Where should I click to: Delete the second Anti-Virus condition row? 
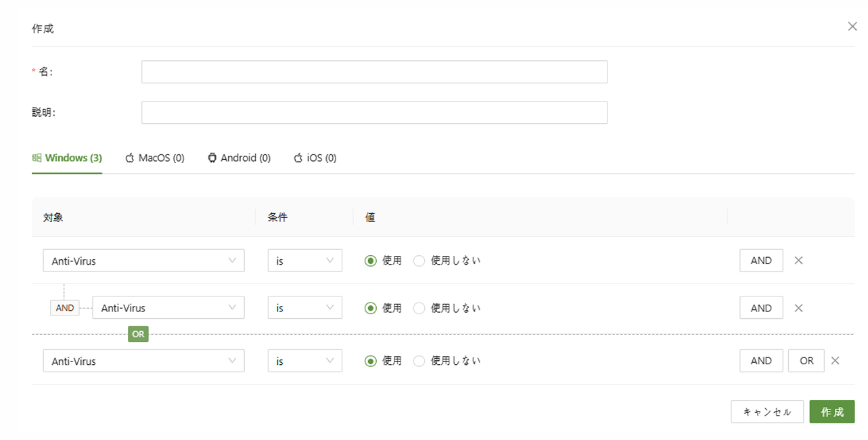pos(798,308)
